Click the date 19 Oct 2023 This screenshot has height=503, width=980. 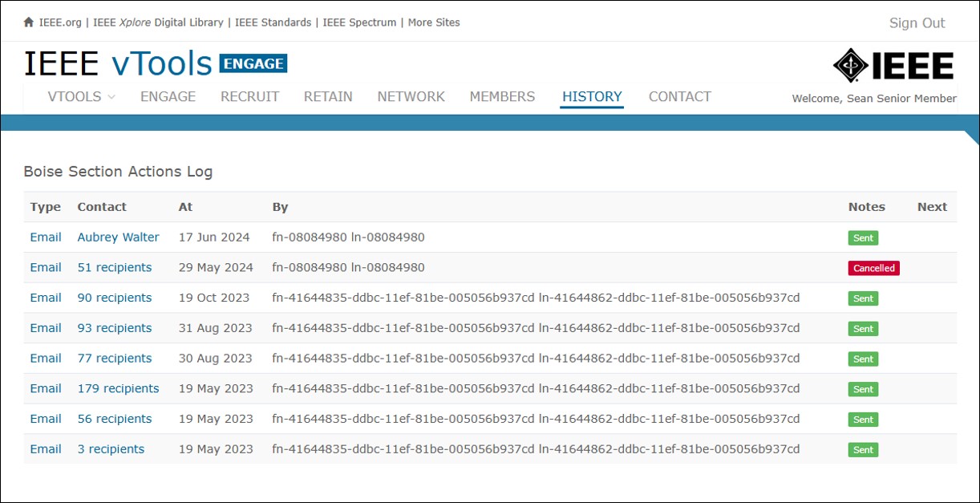click(x=214, y=298)
